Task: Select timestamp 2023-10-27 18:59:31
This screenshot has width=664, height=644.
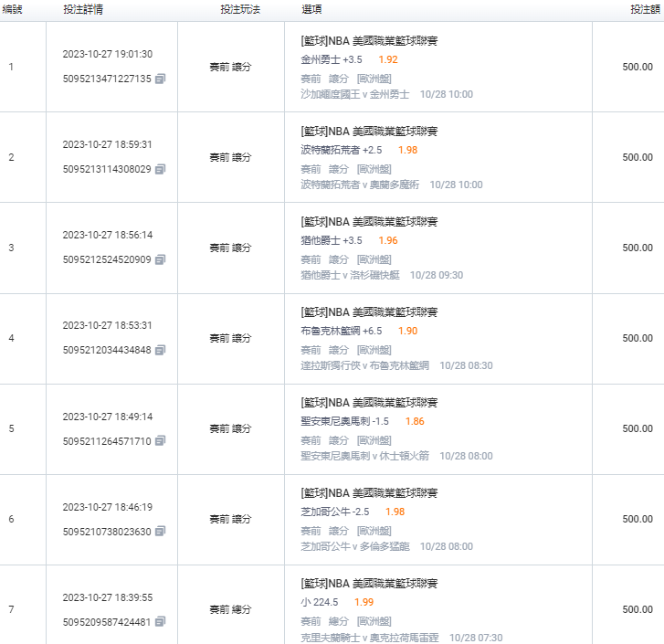Action: click(x=107, y=144)
